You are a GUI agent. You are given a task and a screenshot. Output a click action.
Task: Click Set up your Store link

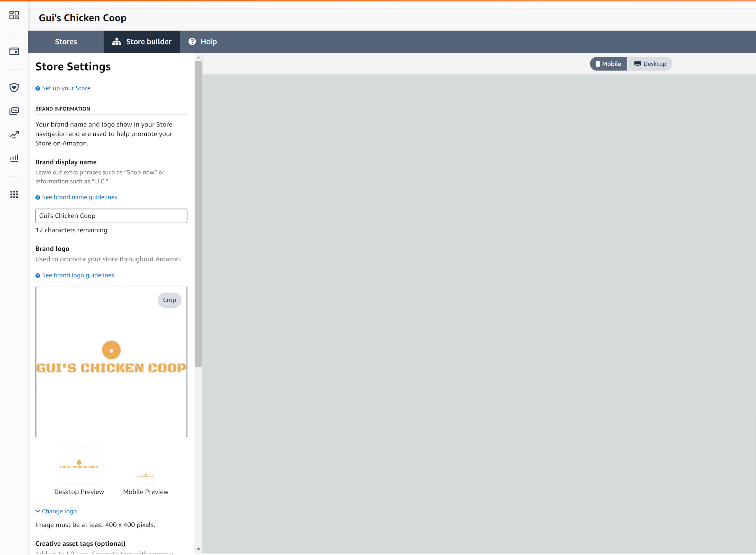pos(66,87)
